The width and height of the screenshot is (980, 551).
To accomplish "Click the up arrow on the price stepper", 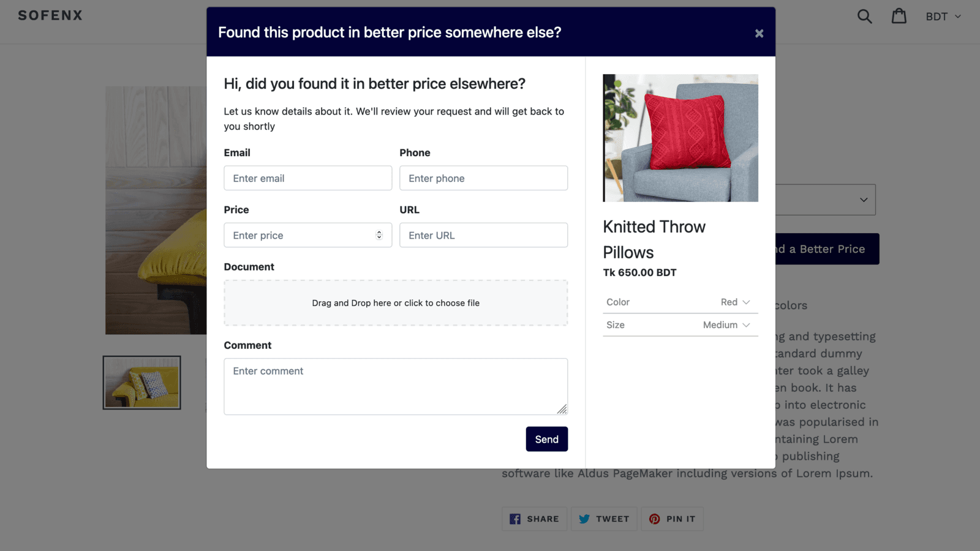I will (380, 231).
